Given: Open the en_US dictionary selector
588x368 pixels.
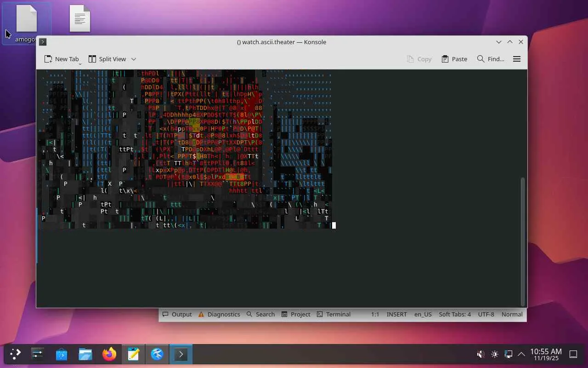Looking at the screenshot, I should pos(423,314).
